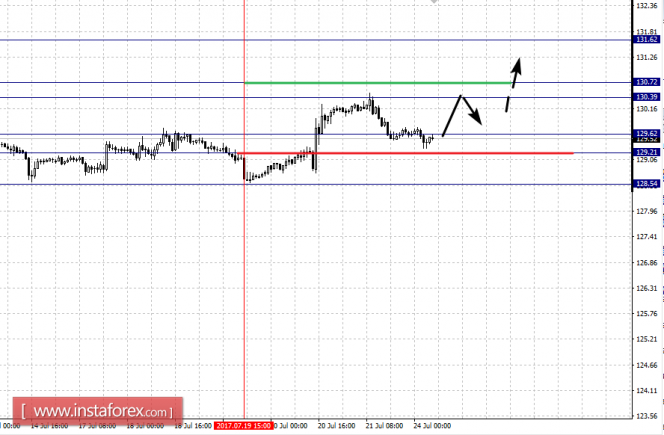
Task: Click the 20 Jul 16:00 time label
Action: point(337,426)
